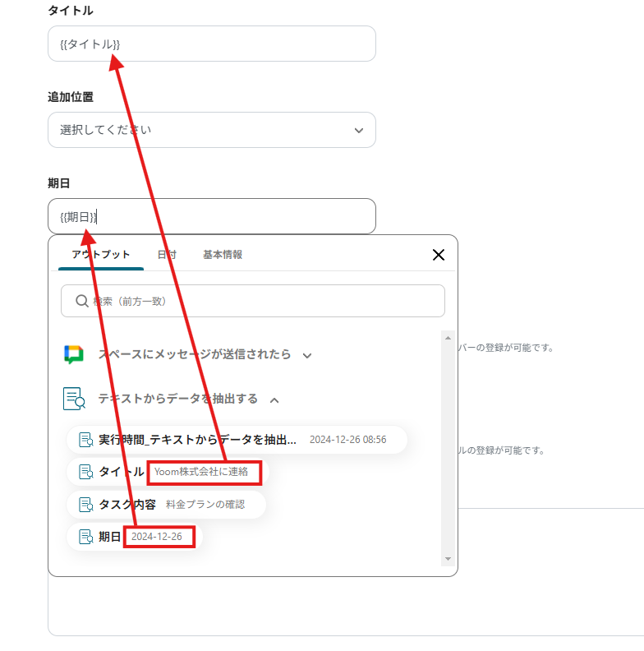Switch to the 日付 tab
644x651 pixels.
167,255
